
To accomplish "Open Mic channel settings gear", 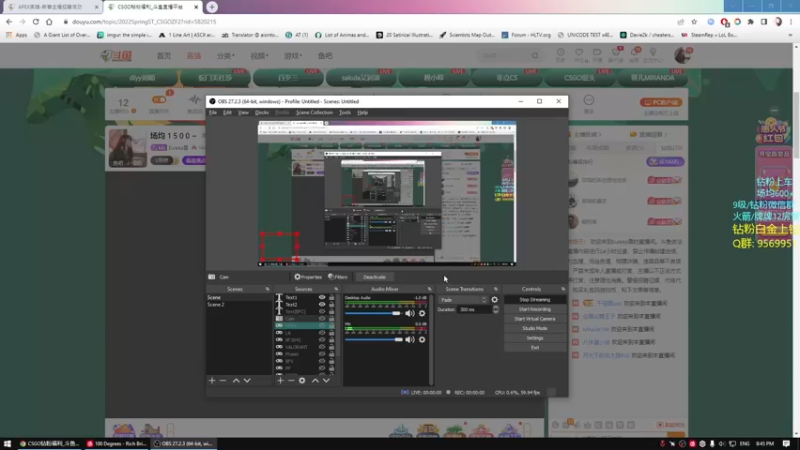I will [422, 339].
